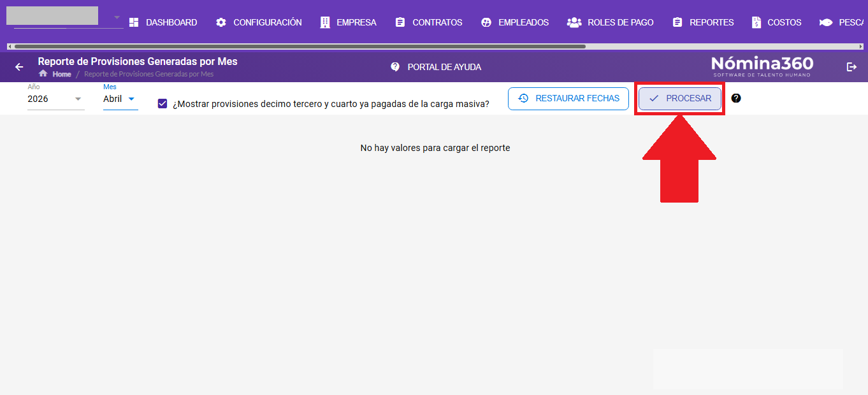Click the Empresa building icon
868x395 pixels.
(x=325, y=22)
